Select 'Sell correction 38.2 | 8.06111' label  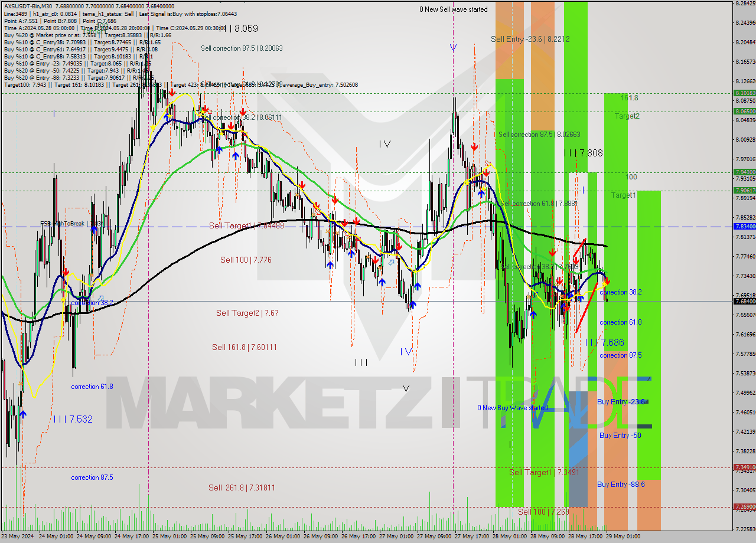point(242,117)
